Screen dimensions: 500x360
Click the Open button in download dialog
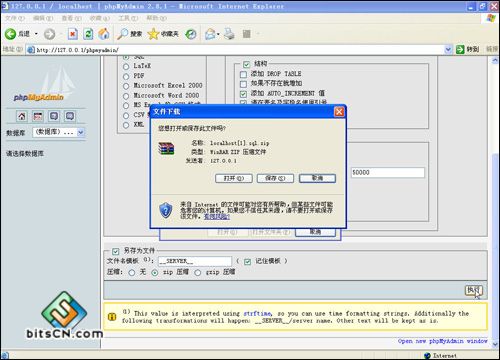pos(234,178)
